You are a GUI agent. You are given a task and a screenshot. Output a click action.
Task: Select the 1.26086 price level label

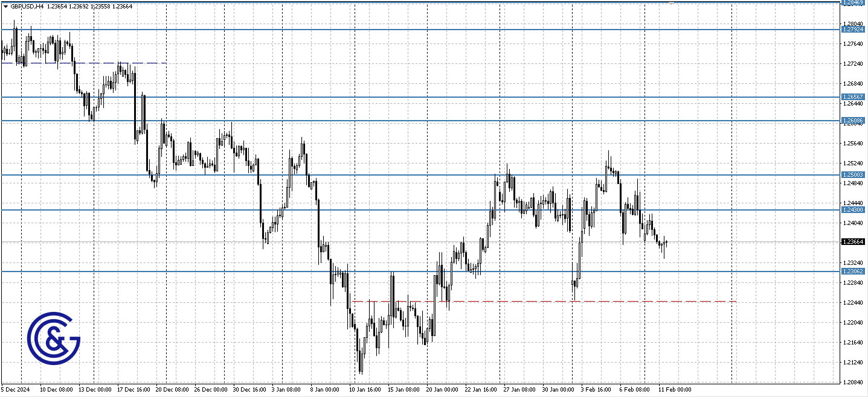coord(852,120)
